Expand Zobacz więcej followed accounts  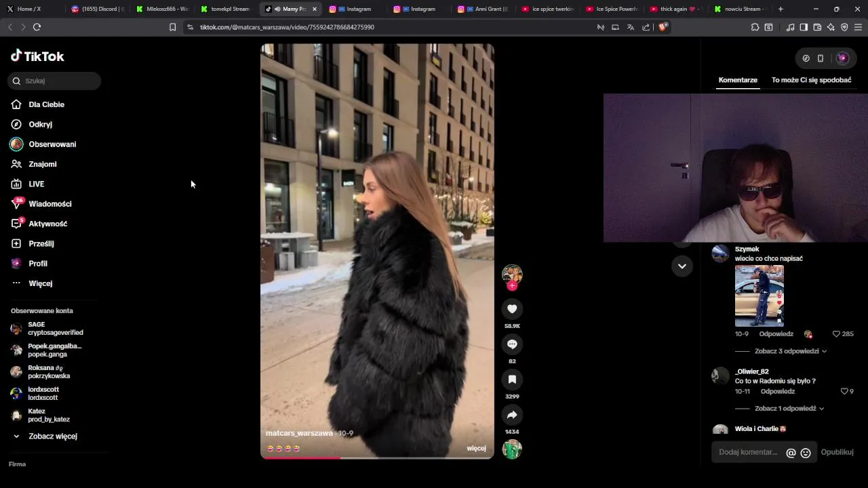point(45,436)
